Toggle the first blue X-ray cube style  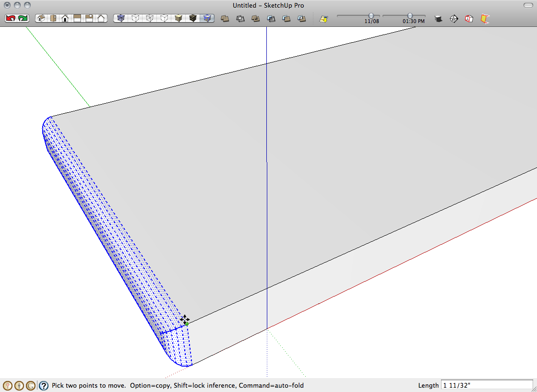pos(121,18)
